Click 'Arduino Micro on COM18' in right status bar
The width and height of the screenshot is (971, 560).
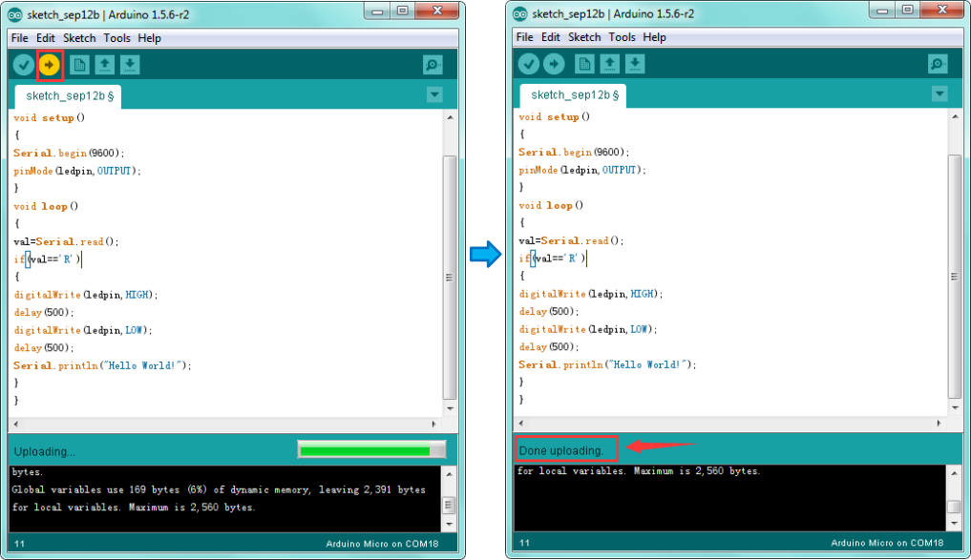887,543
